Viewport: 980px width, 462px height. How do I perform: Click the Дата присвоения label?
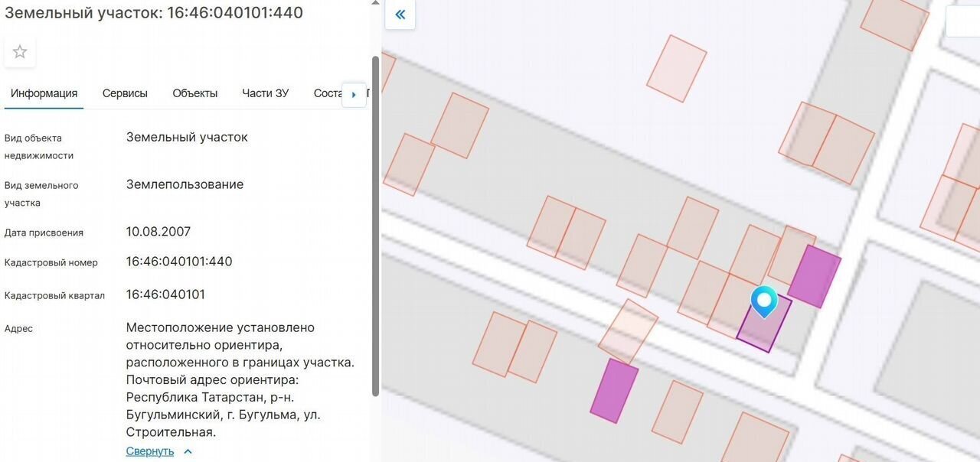44,233
